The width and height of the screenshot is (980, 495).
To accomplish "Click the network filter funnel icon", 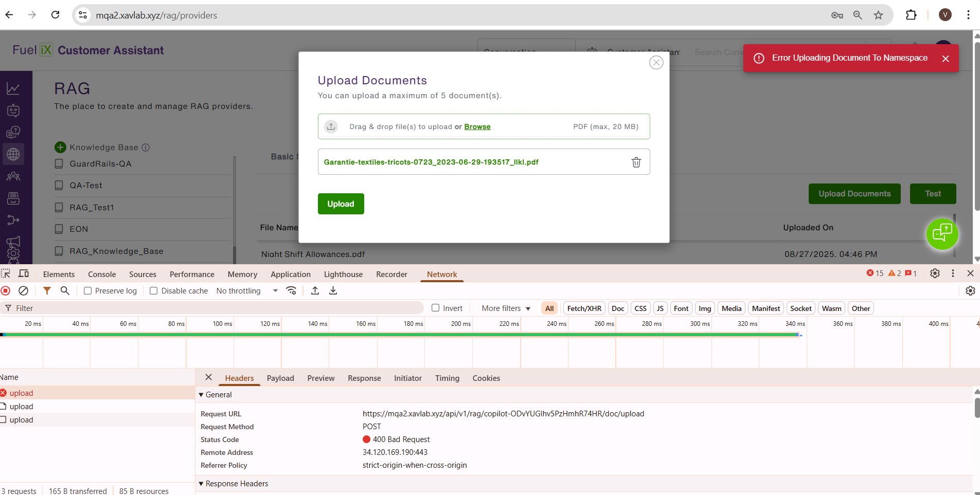I will (47, 291).
